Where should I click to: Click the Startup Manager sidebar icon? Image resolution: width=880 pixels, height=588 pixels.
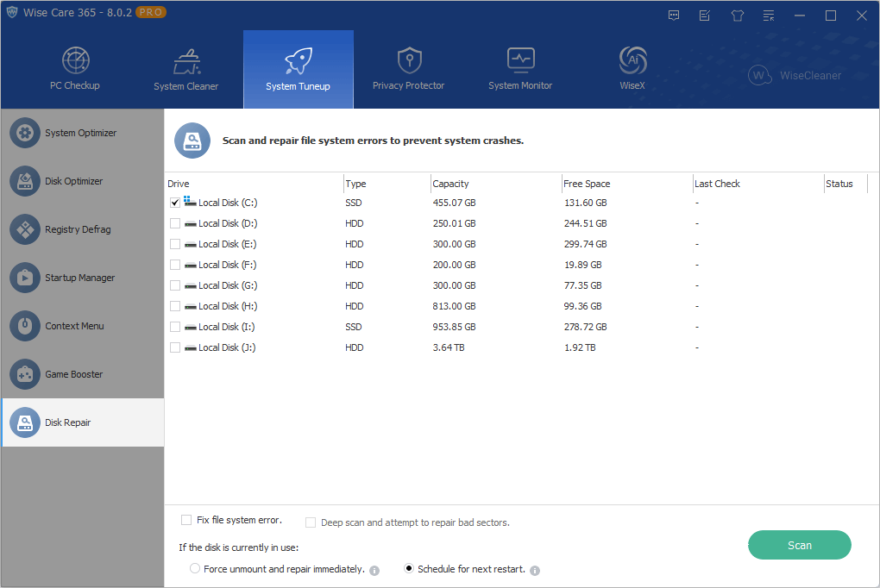click(x=25, y=278)
